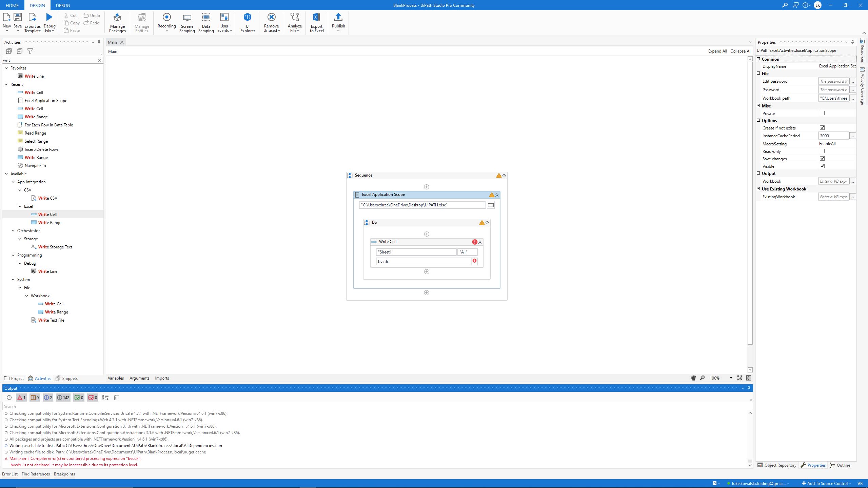Clear all Output panel messages
This screenshot has height=488, width=868.
click(116, 398)
